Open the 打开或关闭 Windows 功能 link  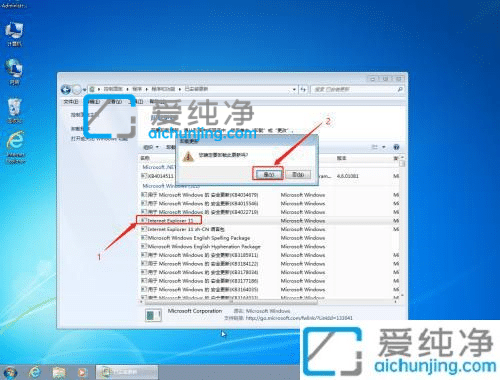click(99, 139)
